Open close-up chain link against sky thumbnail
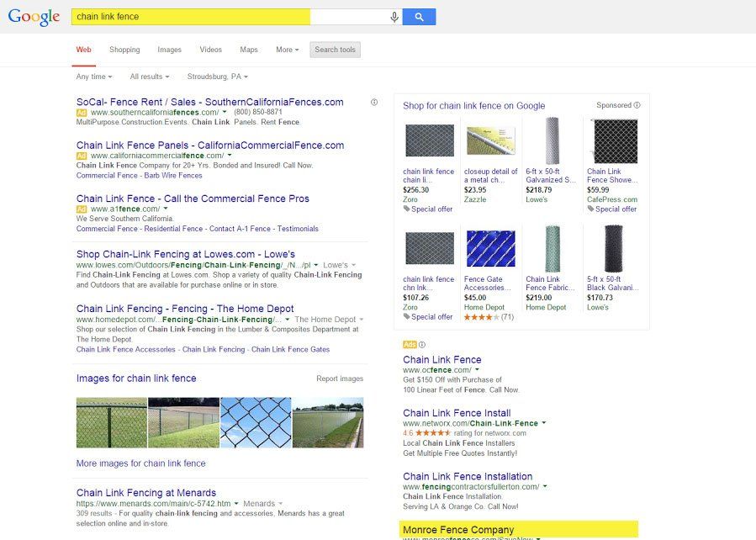Viewport: 756px width, 540px height. (x=256, y=423)
